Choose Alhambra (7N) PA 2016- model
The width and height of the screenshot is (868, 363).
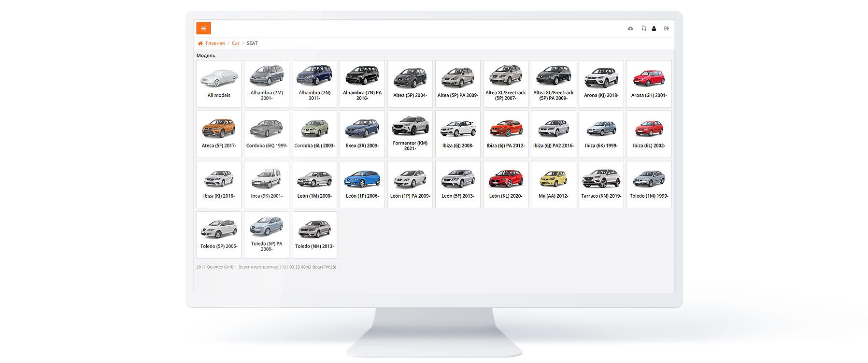pos(362,84)
